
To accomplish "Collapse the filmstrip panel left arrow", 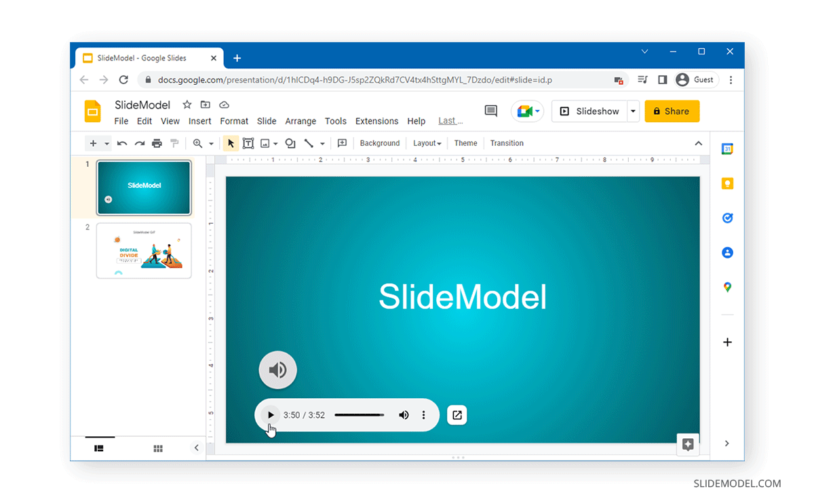I will (x=197, y=448).
